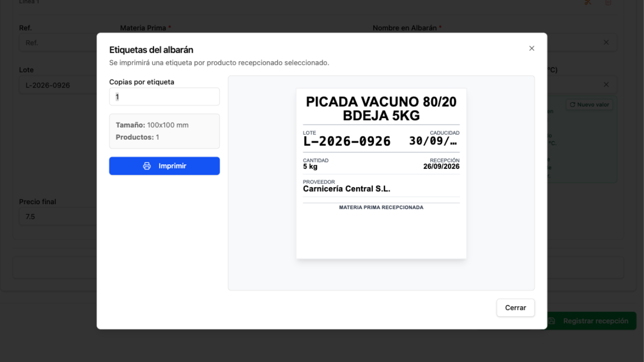Click the Cerrar button
Image resolution: width=644 pixels, height=362 pixels.
click(516, 308)
